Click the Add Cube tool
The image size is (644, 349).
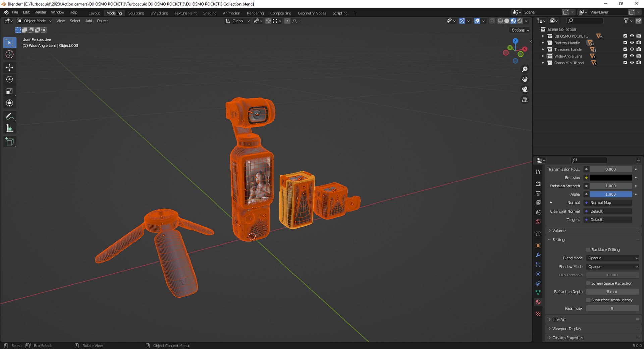click(9, 142)
